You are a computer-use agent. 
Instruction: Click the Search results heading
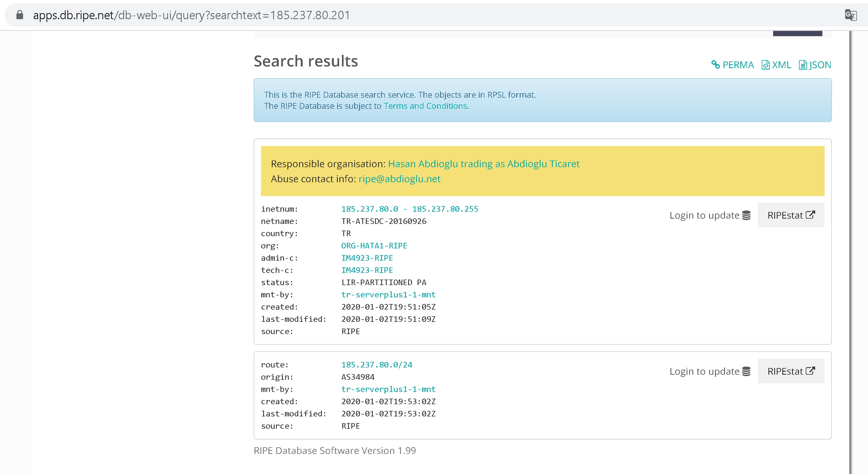(x=306, y=61)
